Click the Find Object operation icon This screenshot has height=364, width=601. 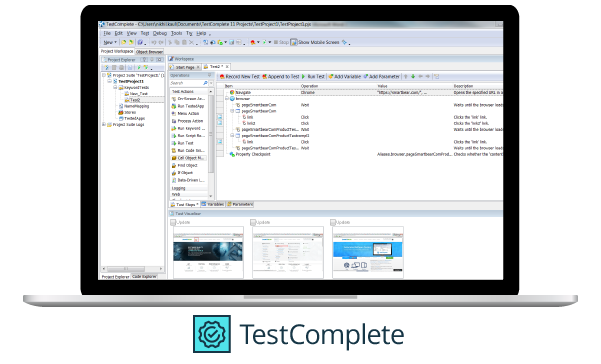[x=174, y=166]
